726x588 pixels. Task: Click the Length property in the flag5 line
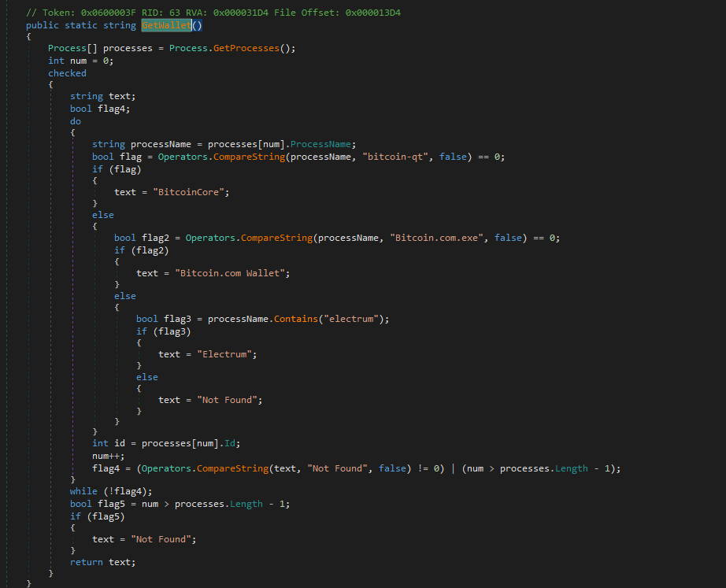(246, 504)
